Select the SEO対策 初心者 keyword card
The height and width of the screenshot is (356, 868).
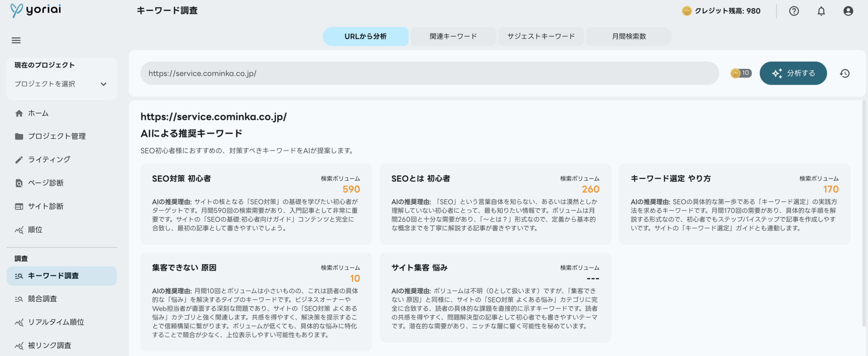click(x=256, y=204)
